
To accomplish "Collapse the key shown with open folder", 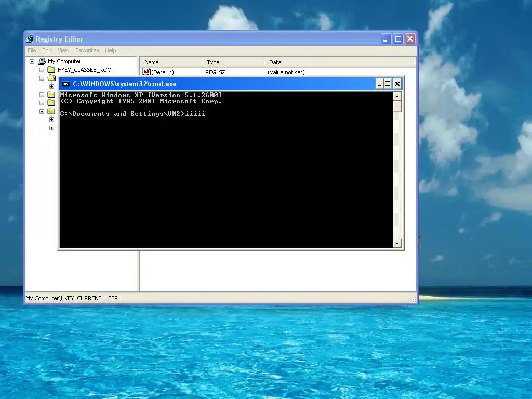I will [42, 78].
